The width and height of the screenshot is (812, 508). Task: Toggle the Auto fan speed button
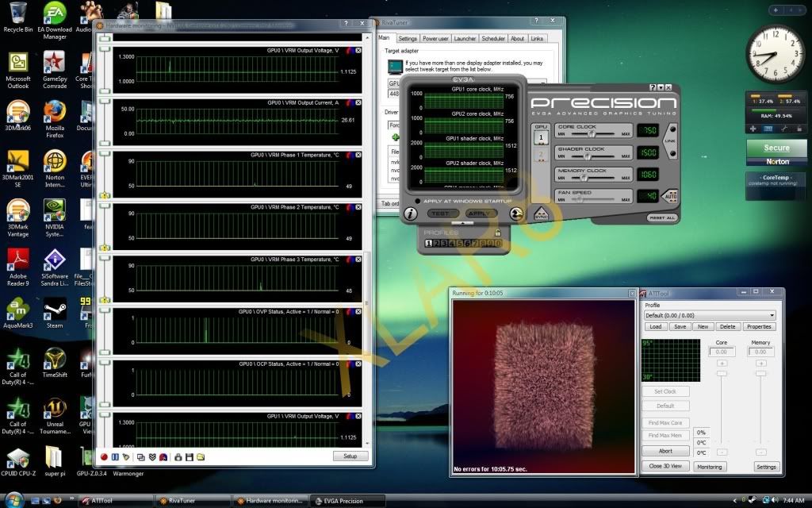pos(670,195)
